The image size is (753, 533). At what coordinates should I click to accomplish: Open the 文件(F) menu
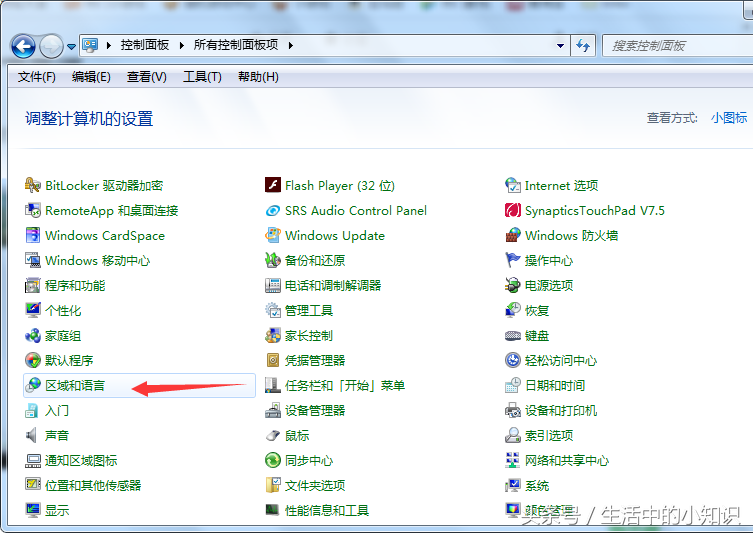[x=36, y=77]
